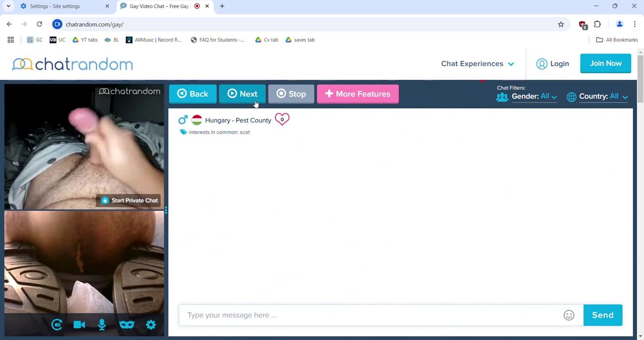
Task: Expand the Chat Experiences menu
Action: click(x=477, y=64)
